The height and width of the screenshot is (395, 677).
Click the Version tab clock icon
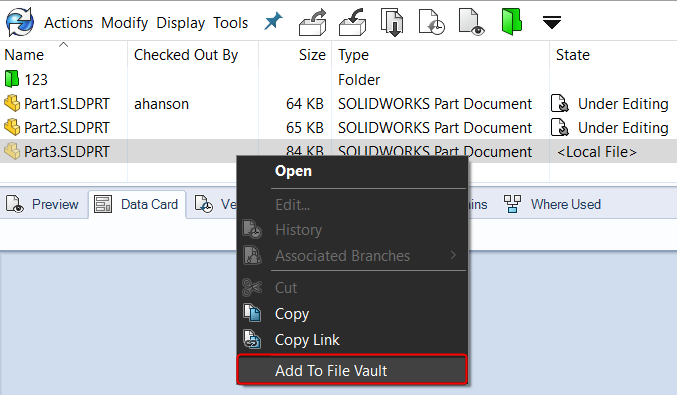point(204,204)
